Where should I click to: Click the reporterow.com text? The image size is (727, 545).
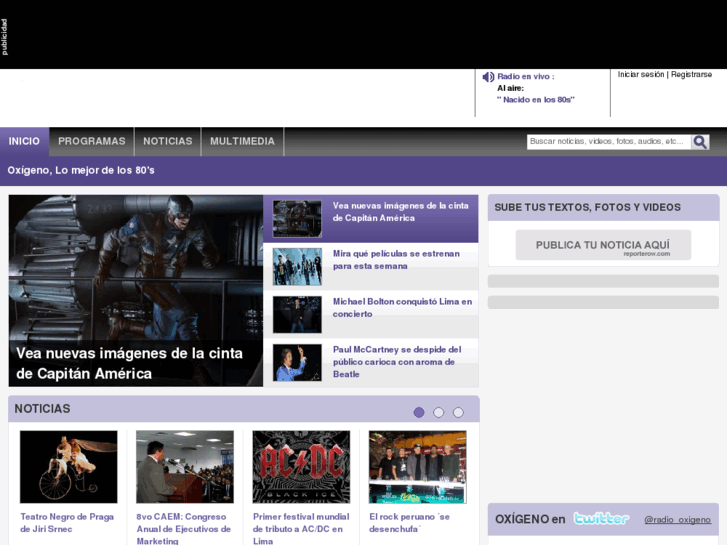[x=647, y=254]
